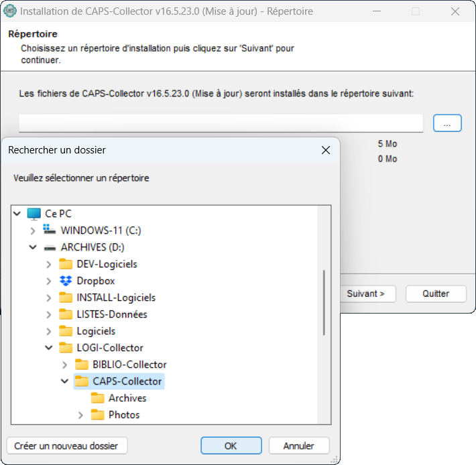Open the browse '...' button
Viewport: 476px width, 465px height.
447,123
